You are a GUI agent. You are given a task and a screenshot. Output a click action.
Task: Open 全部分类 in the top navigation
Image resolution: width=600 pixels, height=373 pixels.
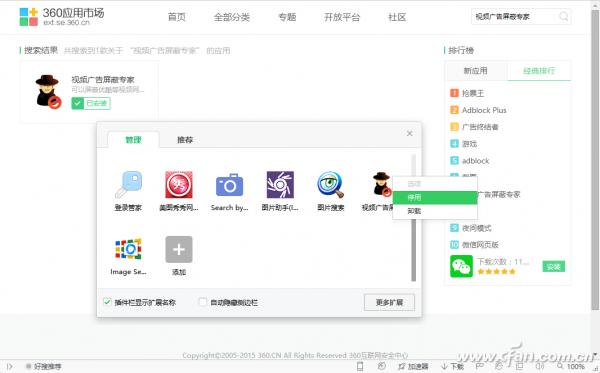[x=232, y=17]
